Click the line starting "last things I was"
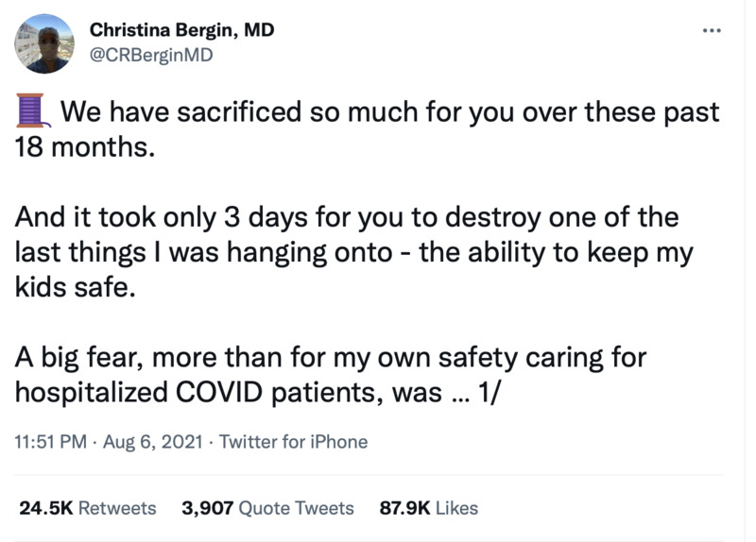Image resolution: width=756 pixels, height=542 pixels. (353, 253)
